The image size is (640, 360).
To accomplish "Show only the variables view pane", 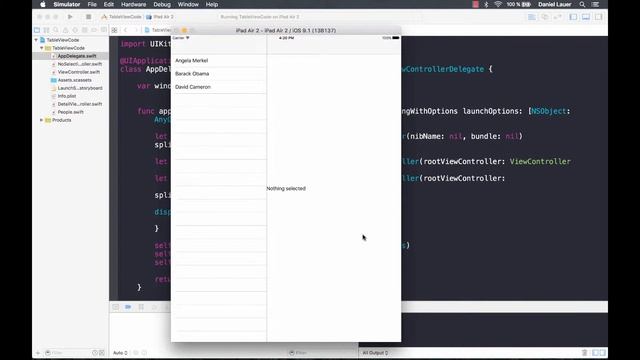I will (596, 353).
